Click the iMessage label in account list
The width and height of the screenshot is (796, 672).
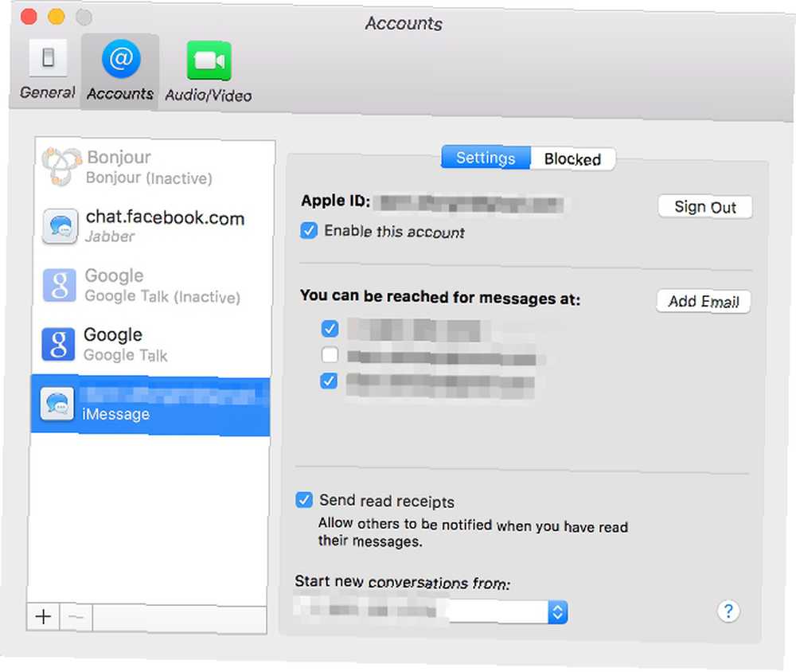point(115,414)
